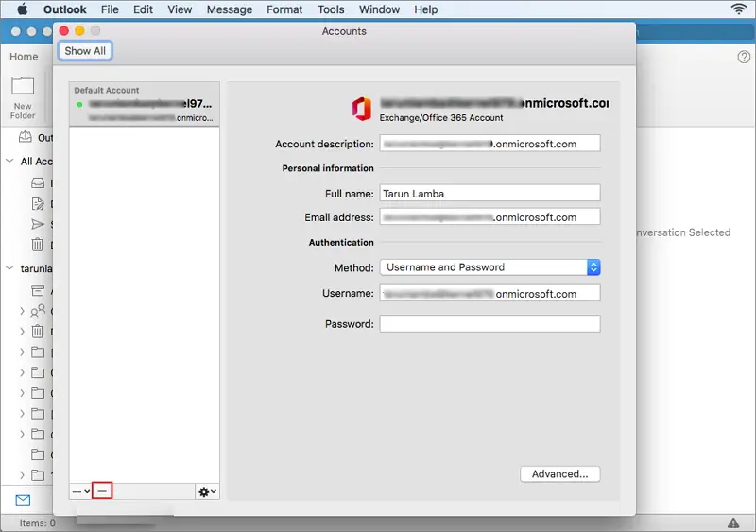Expand the second trash folder chevron
Screen dimensions: 756x532
[x=22, y=332]
